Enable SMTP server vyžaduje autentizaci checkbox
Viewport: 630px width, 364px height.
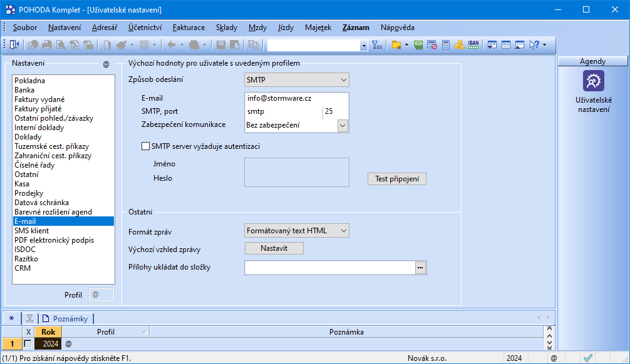point(145,146)
